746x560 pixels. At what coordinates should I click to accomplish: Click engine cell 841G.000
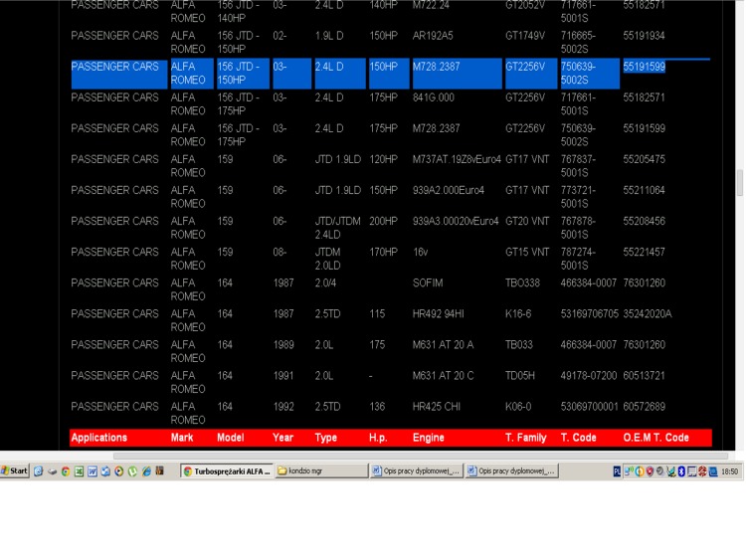tap(434, 97)
